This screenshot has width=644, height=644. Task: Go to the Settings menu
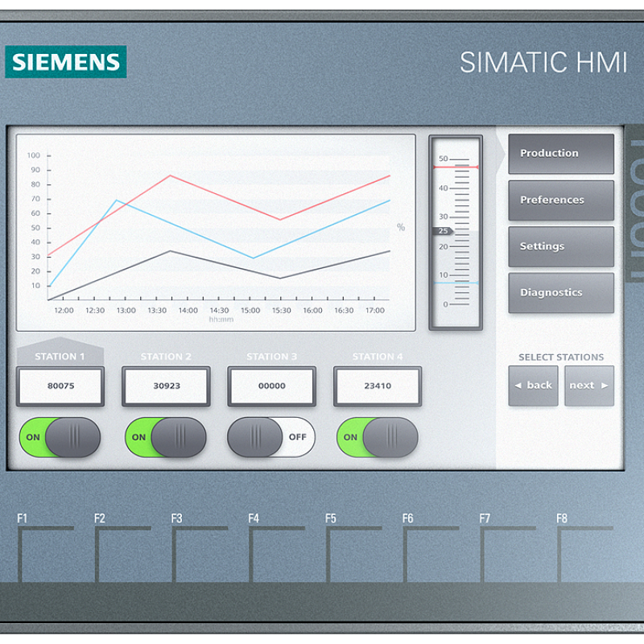point(560,246)
